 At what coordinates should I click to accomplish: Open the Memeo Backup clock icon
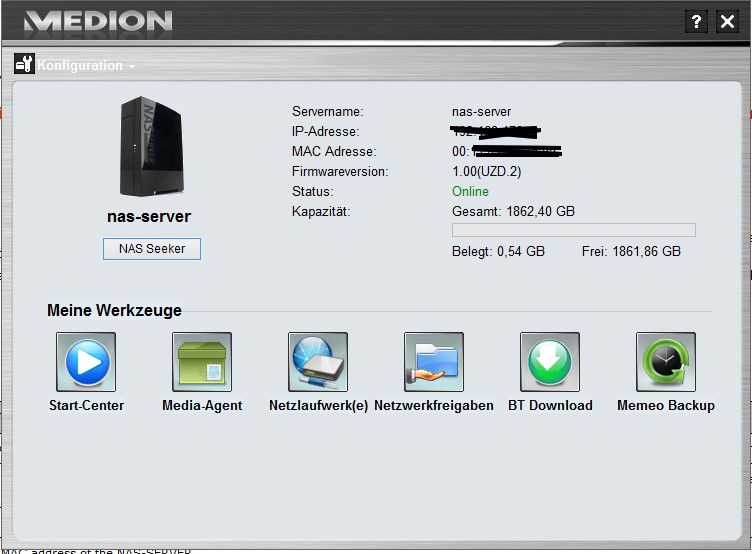[x=666, y=362]
